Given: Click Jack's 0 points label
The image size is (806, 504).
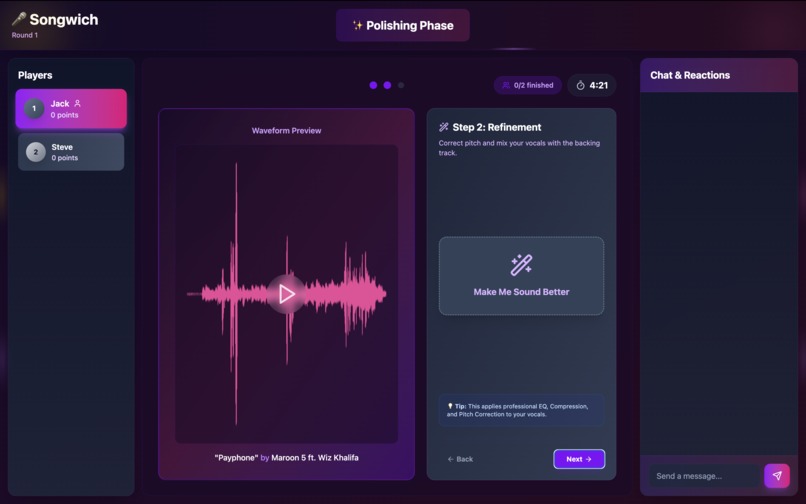Looking at the screenshot, I should [64, 115].
